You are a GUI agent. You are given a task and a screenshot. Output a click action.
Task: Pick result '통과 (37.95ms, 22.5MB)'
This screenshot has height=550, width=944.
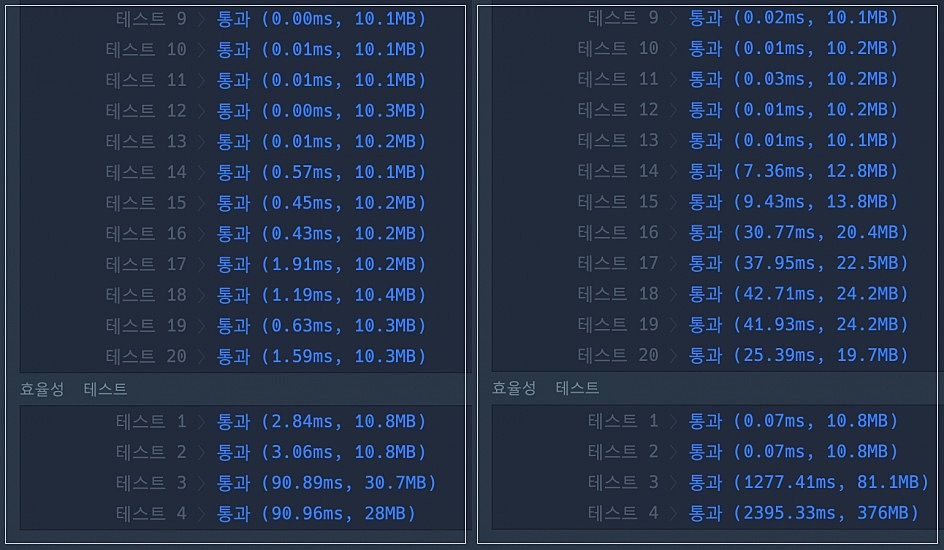[798, 263]
